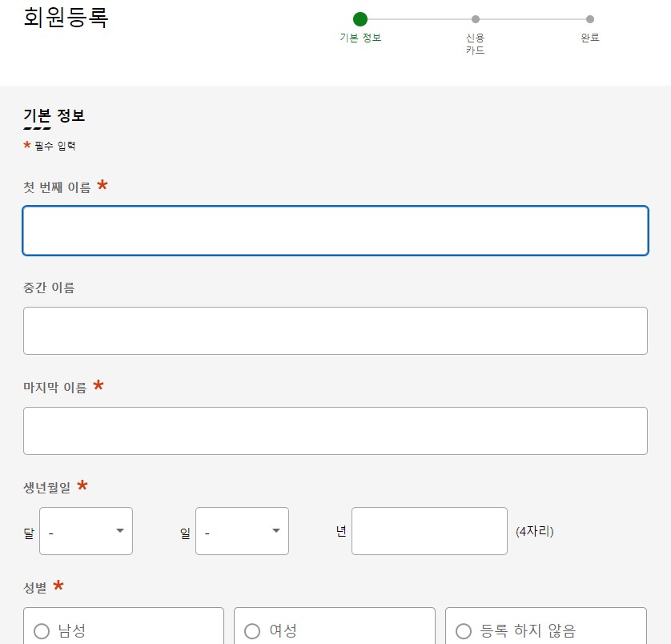
Task: Click the 첫 번째 이름 input field
Action: pos(335,231)
